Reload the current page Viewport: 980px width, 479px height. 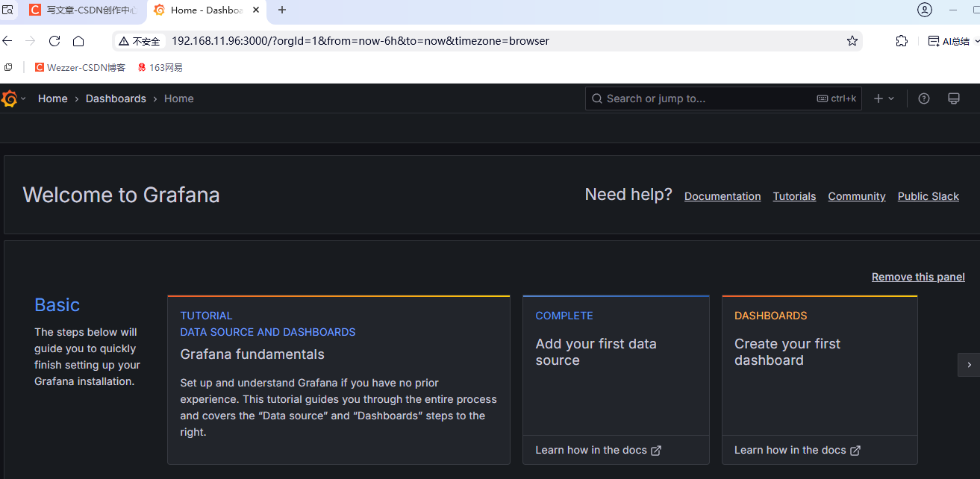tap(54, 41)
